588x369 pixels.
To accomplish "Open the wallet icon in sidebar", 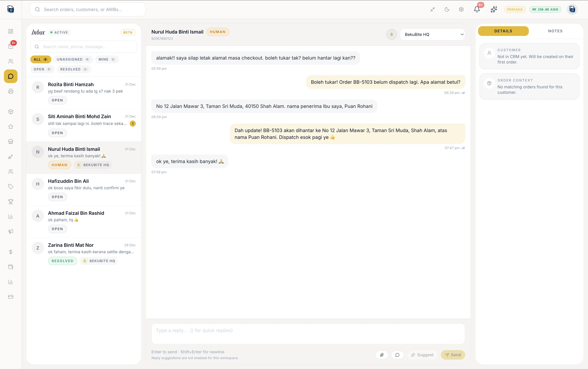I will point(11,267).
